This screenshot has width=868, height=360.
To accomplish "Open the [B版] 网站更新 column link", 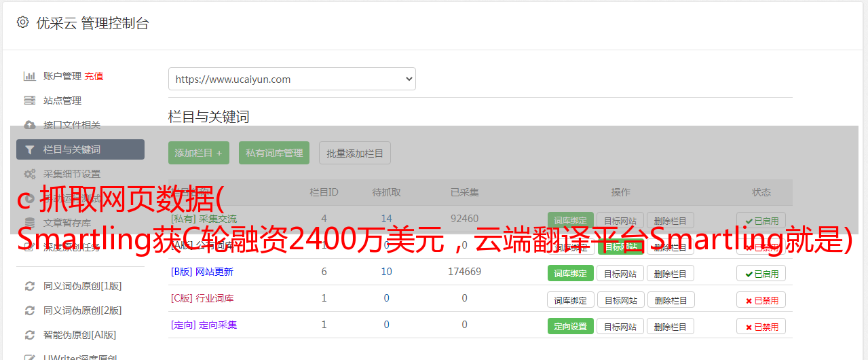I will pos(202,272).
